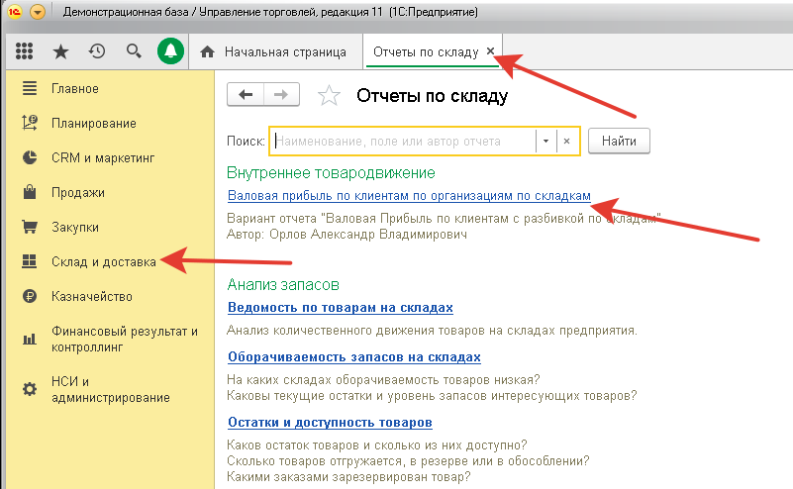Open Favorites star in top toolbar
Image resolution: width=793 pixels, height=489 pixels.
click(x=61, y=51)
